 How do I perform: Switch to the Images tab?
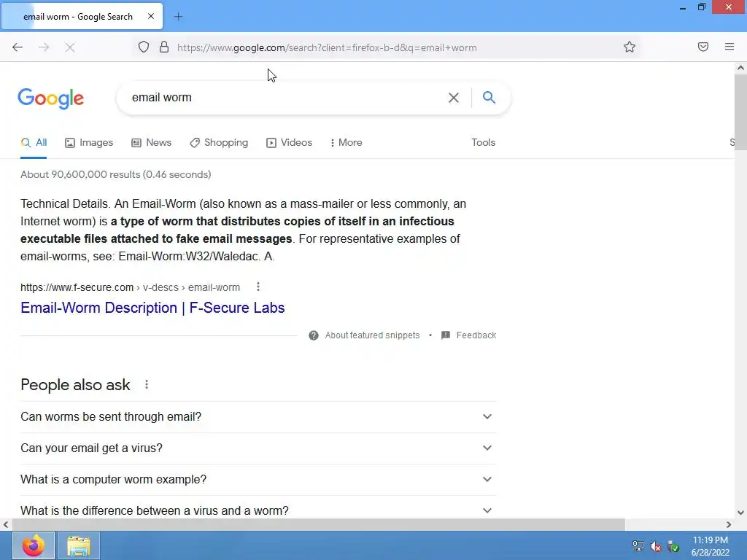pos(89,142)
